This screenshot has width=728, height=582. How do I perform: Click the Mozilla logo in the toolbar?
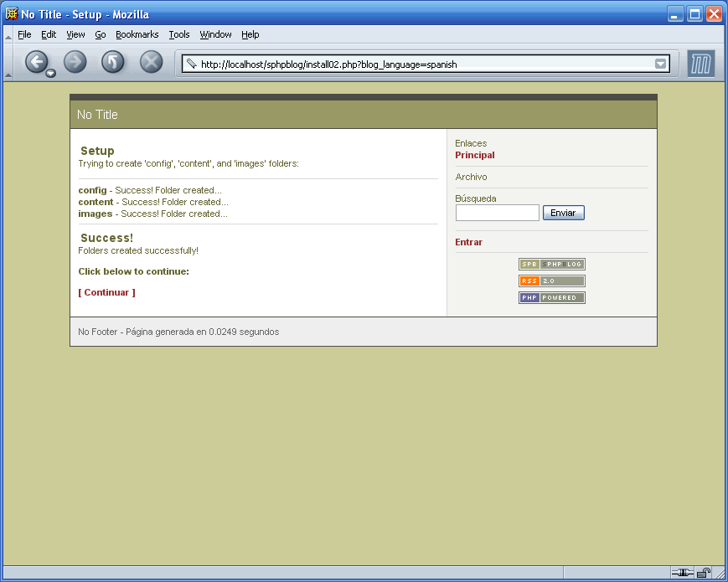pos(700,63)
